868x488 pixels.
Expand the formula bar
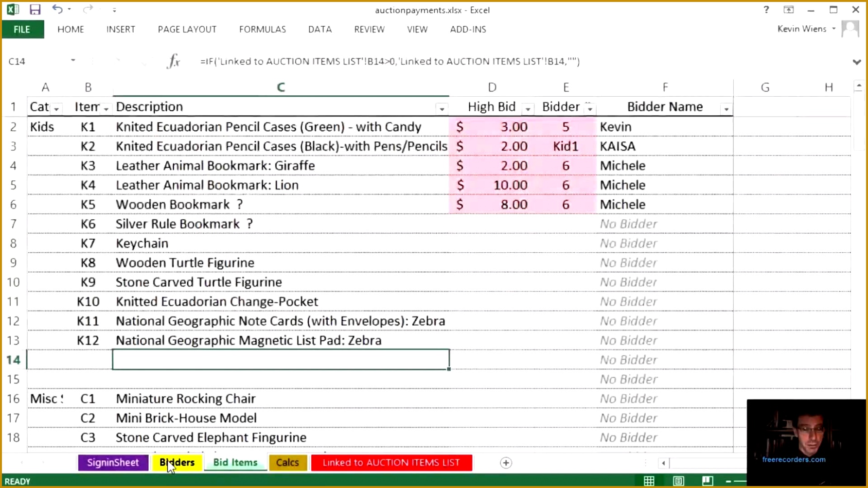click(856, 62)
